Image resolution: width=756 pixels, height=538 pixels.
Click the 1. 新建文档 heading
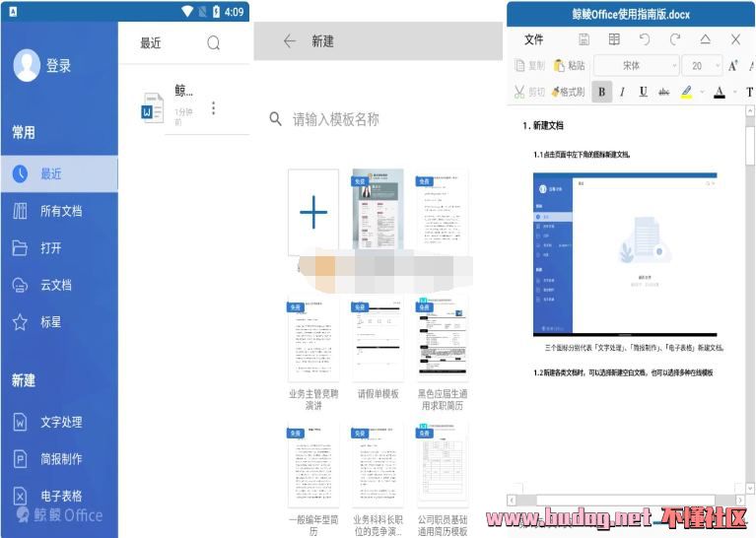tap(543, 125)
